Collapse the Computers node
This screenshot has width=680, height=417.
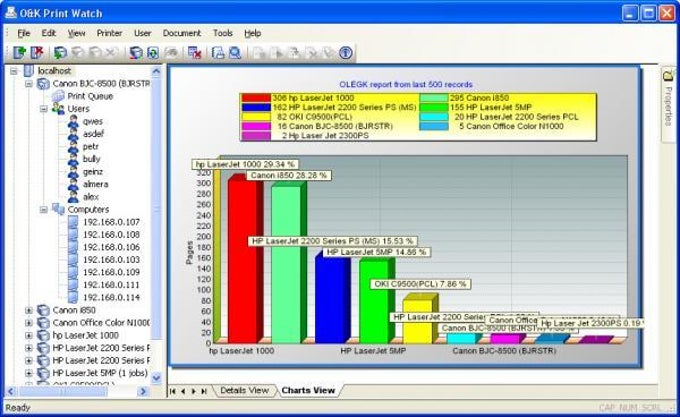pyautogui.click(x=43, y=209)
